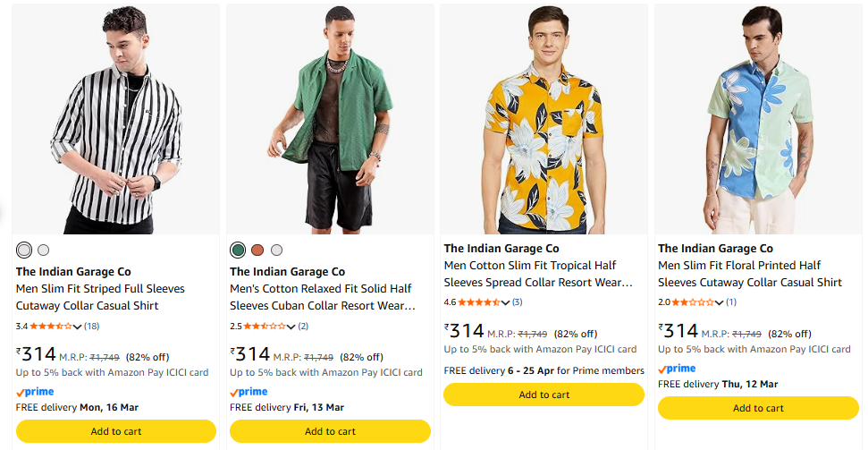
Task: Expand the 4.6 star rating dropdown
Action: point(506,302)
